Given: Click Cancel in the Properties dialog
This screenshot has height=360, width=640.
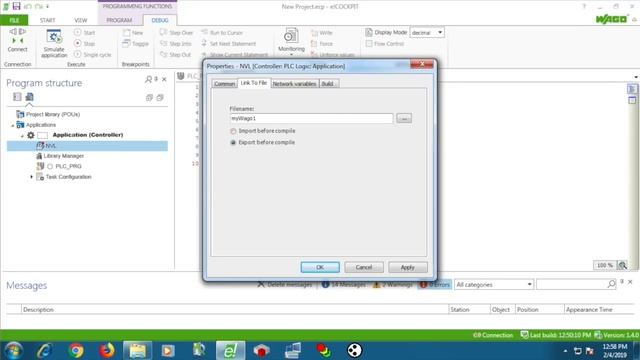Looking at the screenshot, I should pyautogui.click(x=364, y=267).
